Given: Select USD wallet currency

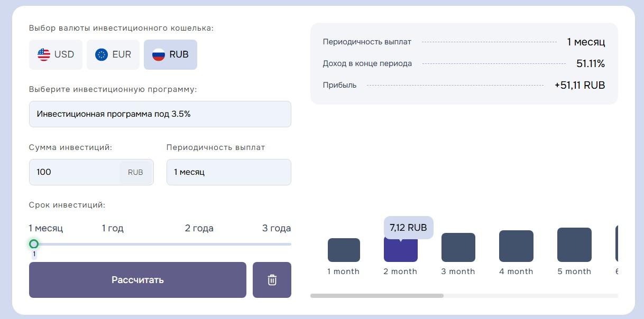Looking at the screenshot, I should tap(56, 54).
